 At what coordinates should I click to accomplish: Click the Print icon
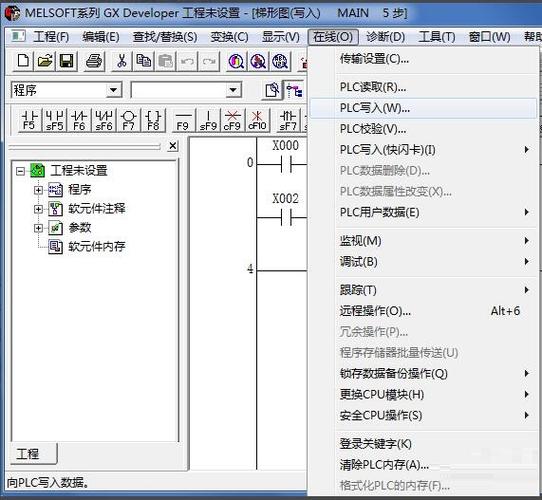94,62
